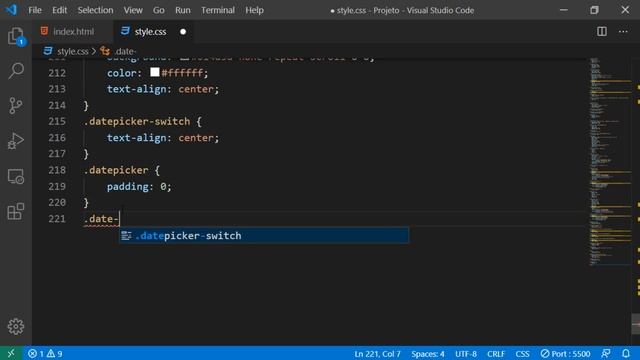The height and width of the screenshot is (360, 640).
Task: Click the #ffffff white color swatch
Action: point(155,72)
